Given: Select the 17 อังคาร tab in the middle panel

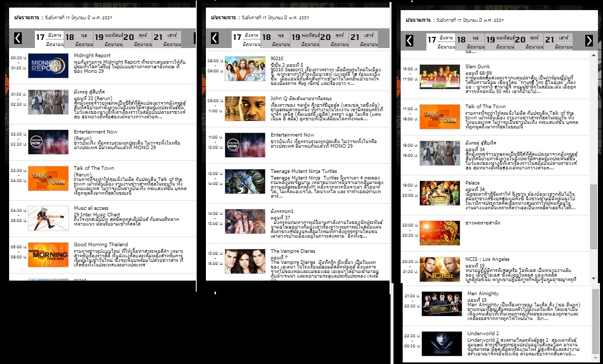Looking at the screenshot, I should tap(246, 39).
